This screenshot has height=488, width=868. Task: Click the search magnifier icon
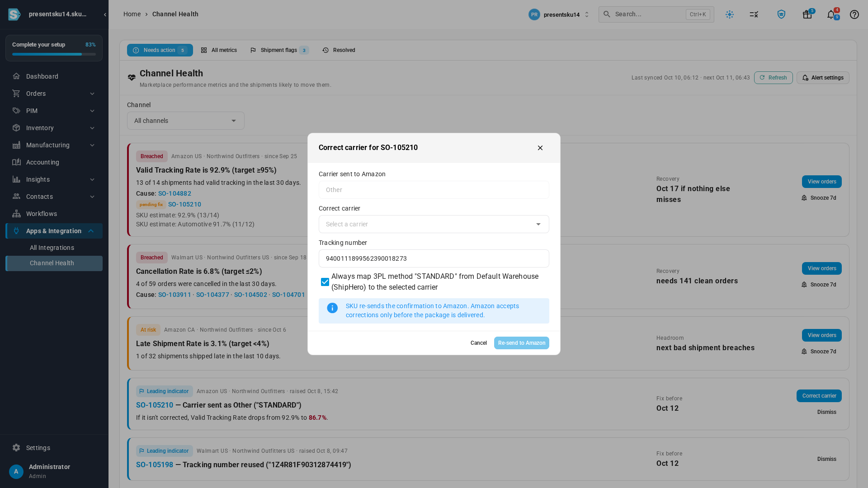coord(607,14)
